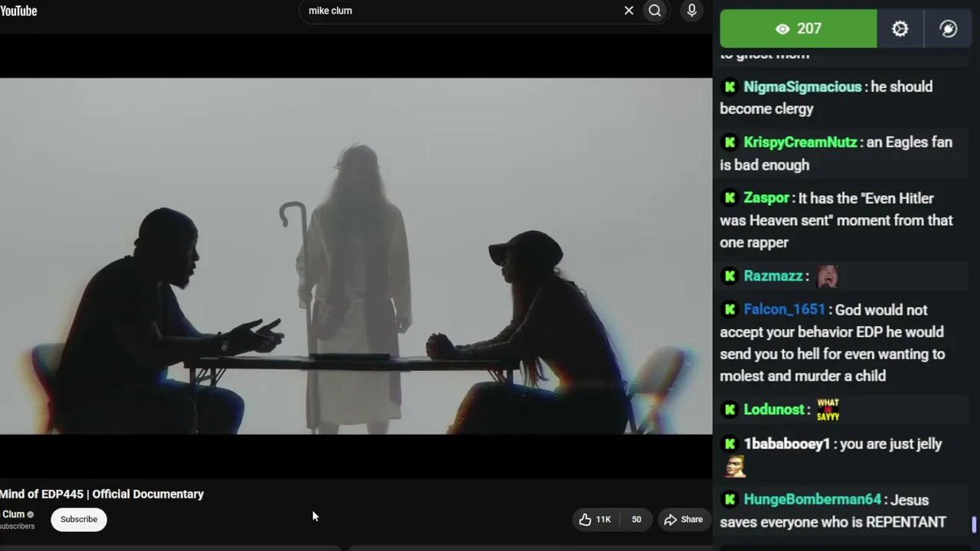Click the Kick badge beside Zaspor

(730, 199)
